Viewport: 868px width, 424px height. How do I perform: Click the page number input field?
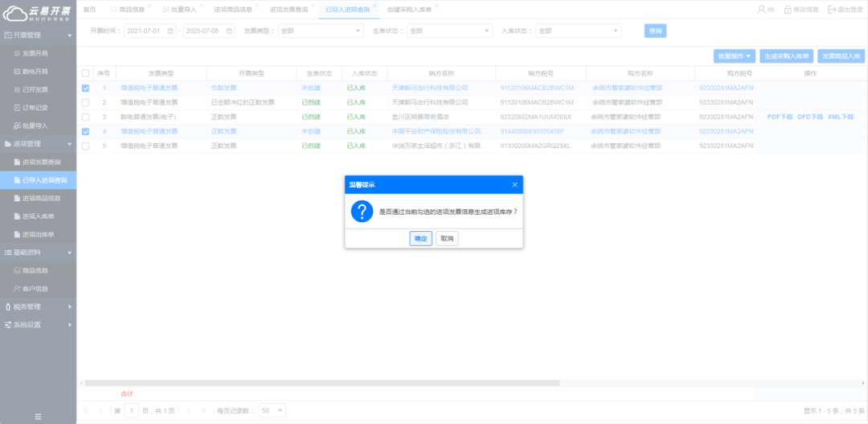tap(133, 410)
